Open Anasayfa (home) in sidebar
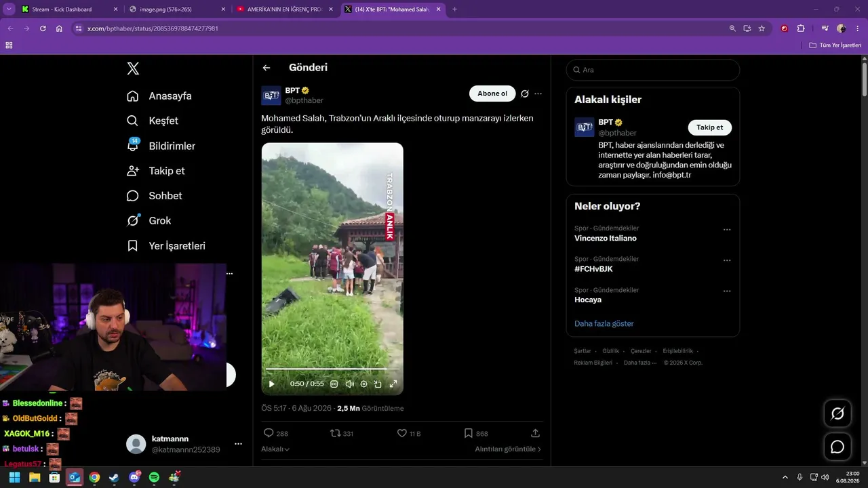This screenshot has height=488, width=868. pos(159,96)
